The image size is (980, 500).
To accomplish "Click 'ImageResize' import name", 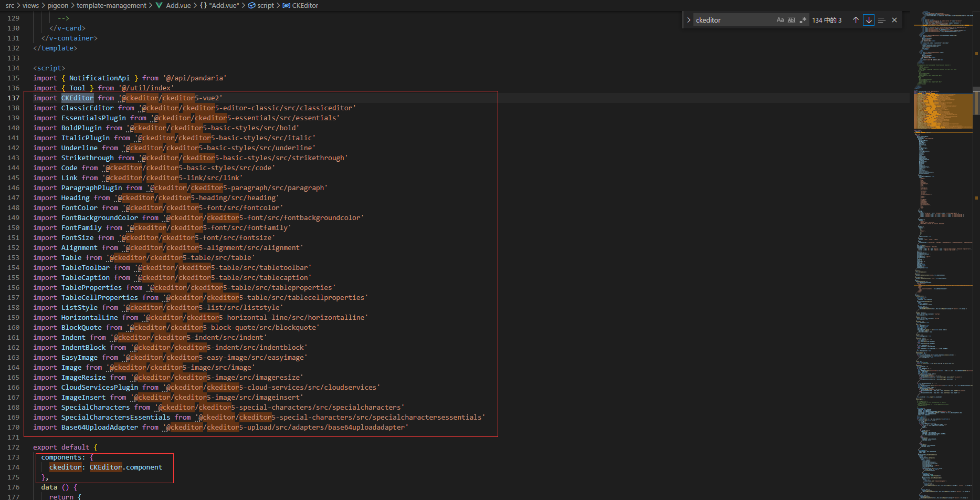I will pyautogui.click(x=83, y=377).
